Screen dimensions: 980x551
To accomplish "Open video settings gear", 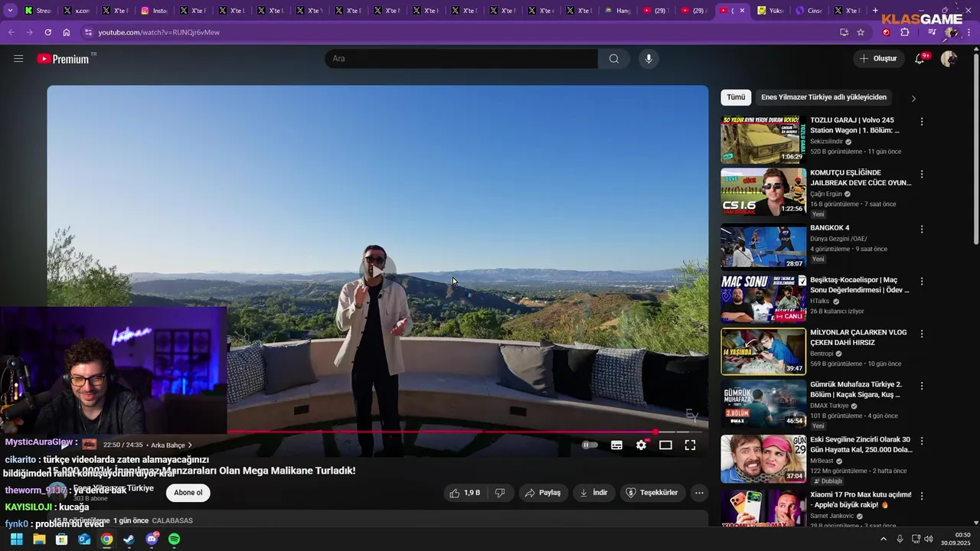I will click(642, 445).
